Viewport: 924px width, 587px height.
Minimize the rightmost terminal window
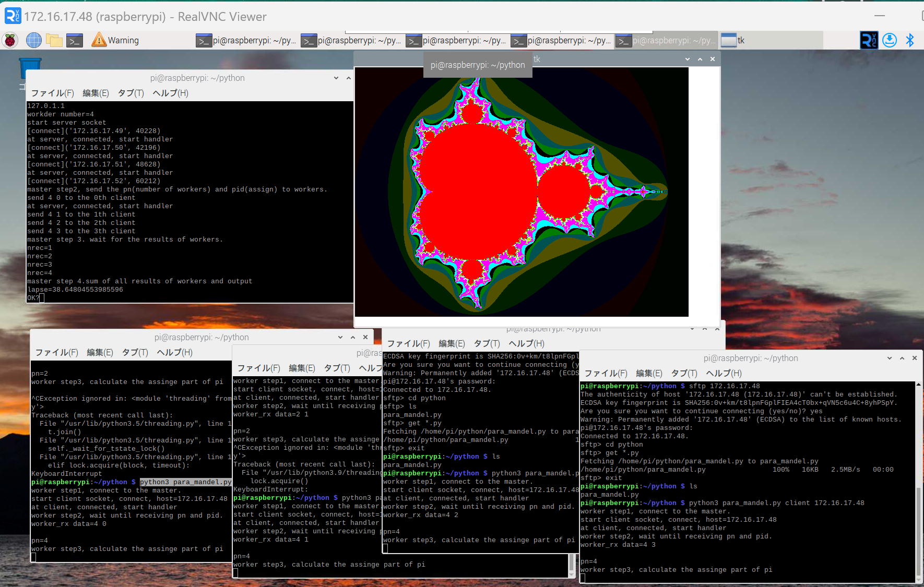890,358
